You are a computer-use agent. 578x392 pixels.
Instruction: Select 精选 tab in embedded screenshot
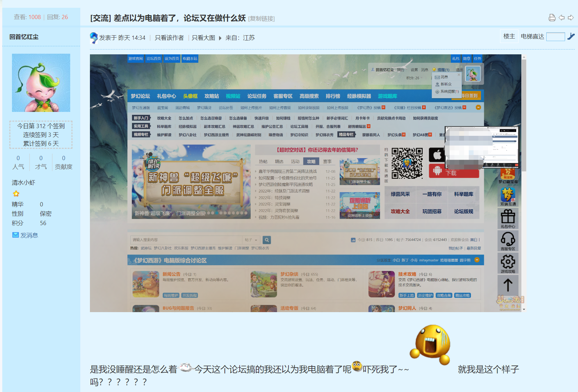point(279,161)
